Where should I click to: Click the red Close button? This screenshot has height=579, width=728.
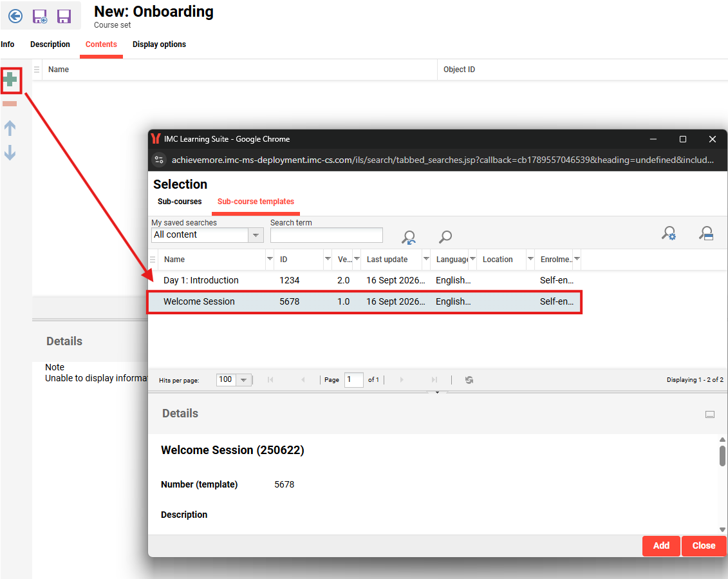704,546
